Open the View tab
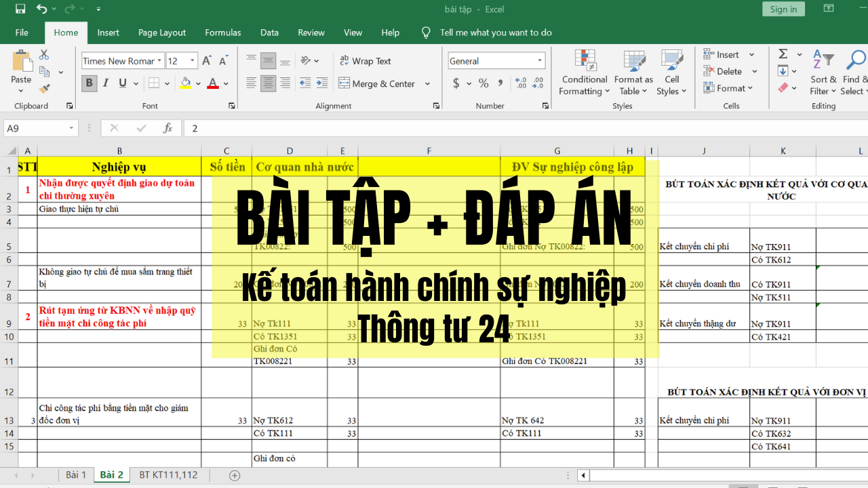The image size is (868, 488). [x=353, y=33]
